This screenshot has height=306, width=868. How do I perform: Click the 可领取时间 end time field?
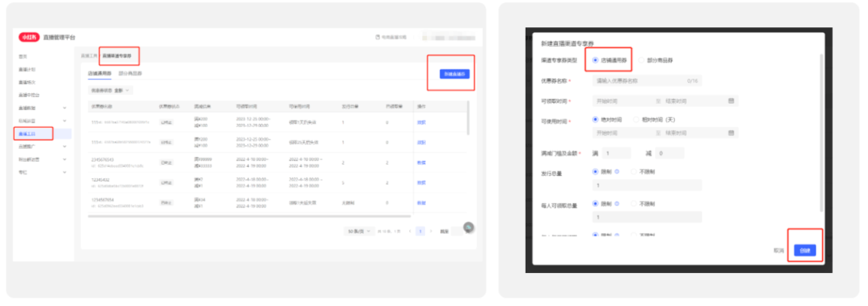point(694,100)
